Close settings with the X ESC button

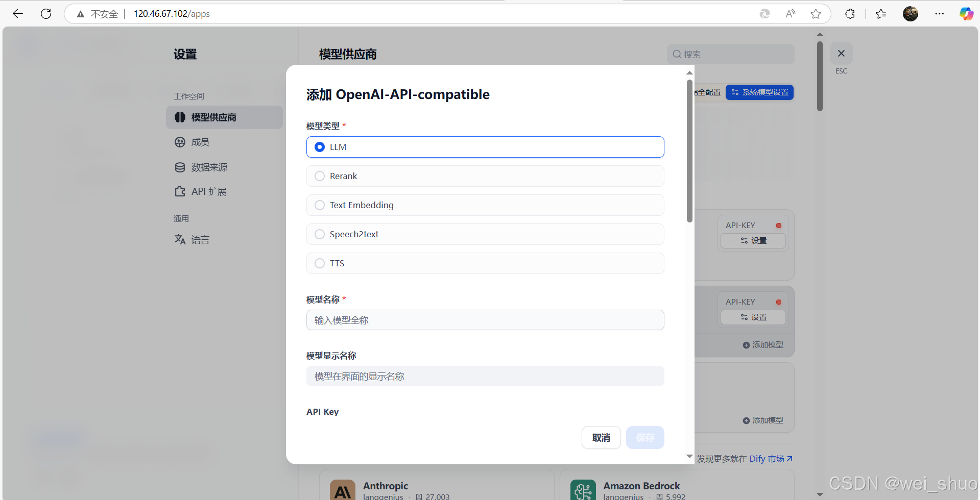[841, 53]
